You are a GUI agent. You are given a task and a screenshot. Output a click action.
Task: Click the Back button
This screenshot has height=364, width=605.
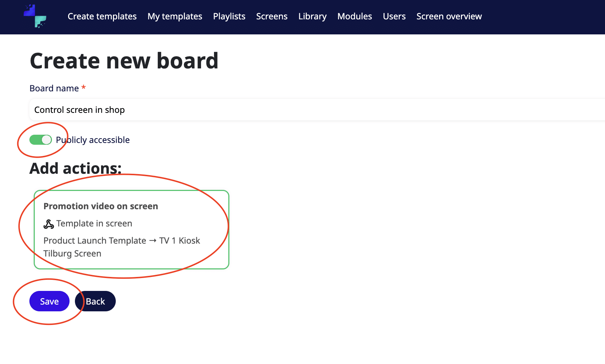[95, 301]
